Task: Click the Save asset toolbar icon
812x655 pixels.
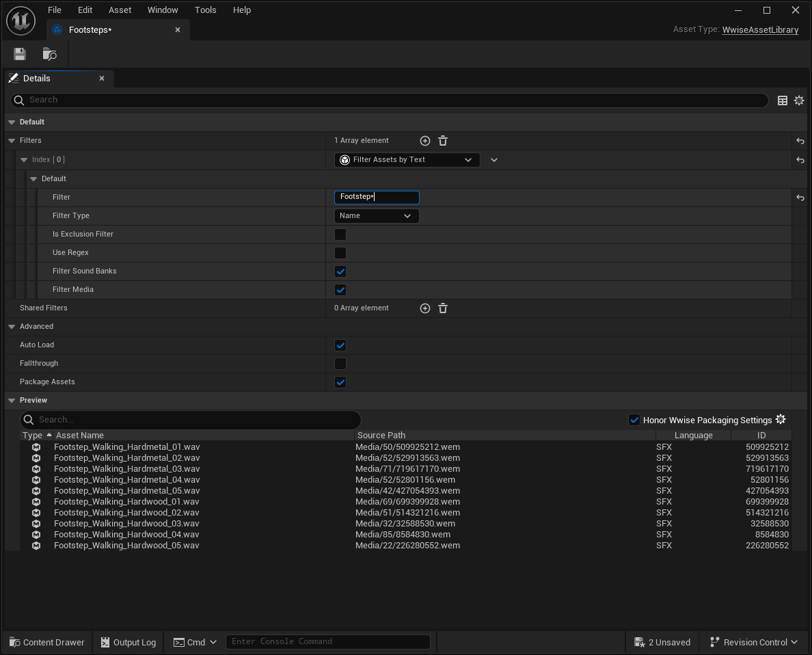Action: 20,54
